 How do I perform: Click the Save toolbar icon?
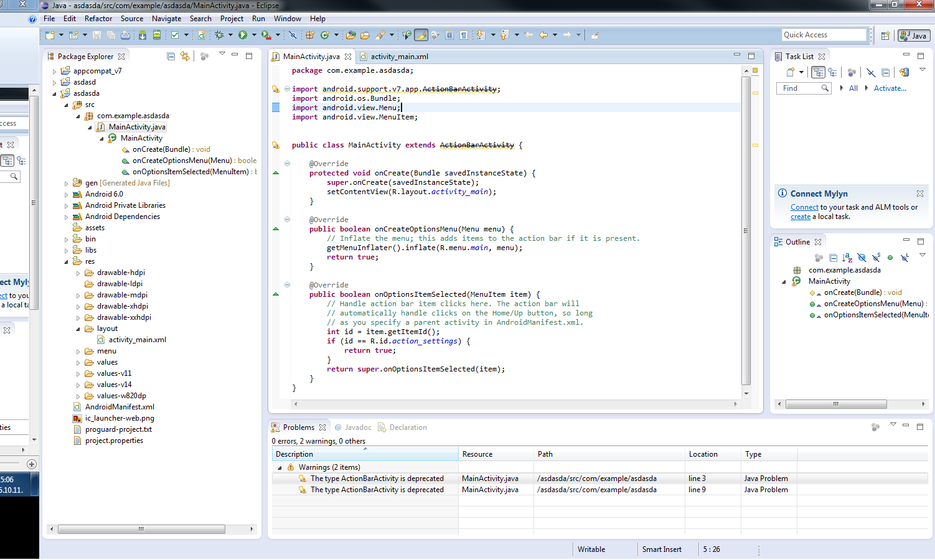point(96,35)
